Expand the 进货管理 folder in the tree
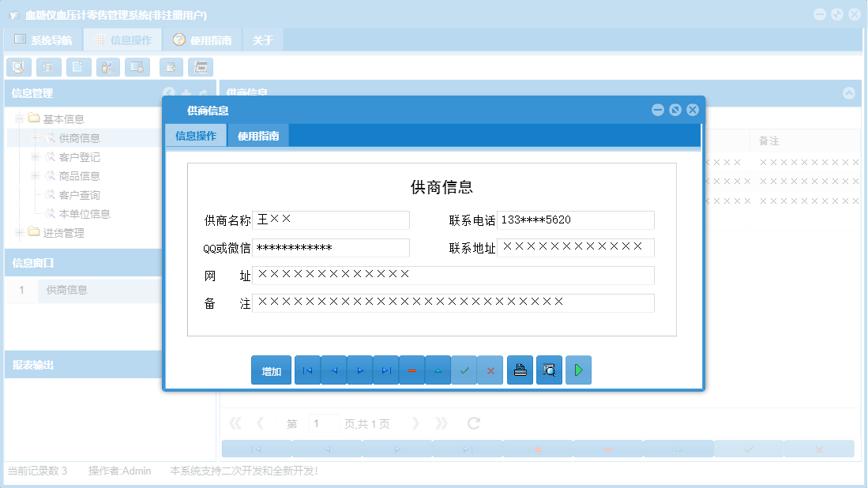Screen dimensions: 868x488 click(17, 232)
